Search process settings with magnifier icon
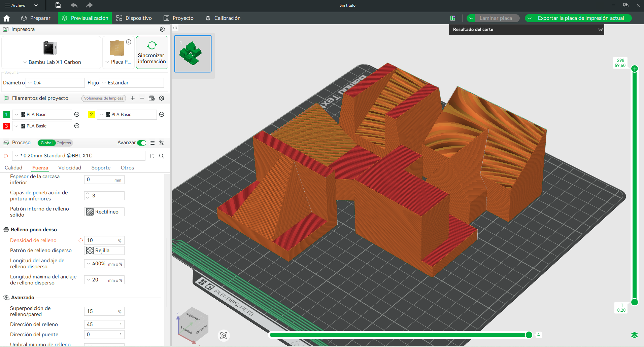The width and height of the screenshot is (644, 347). (x=162, y=156)
